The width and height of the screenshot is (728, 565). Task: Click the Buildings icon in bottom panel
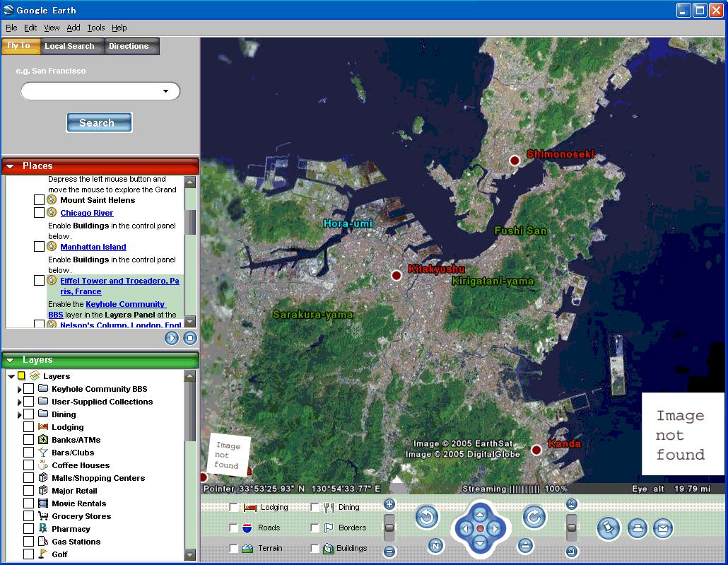coord(329,548)
